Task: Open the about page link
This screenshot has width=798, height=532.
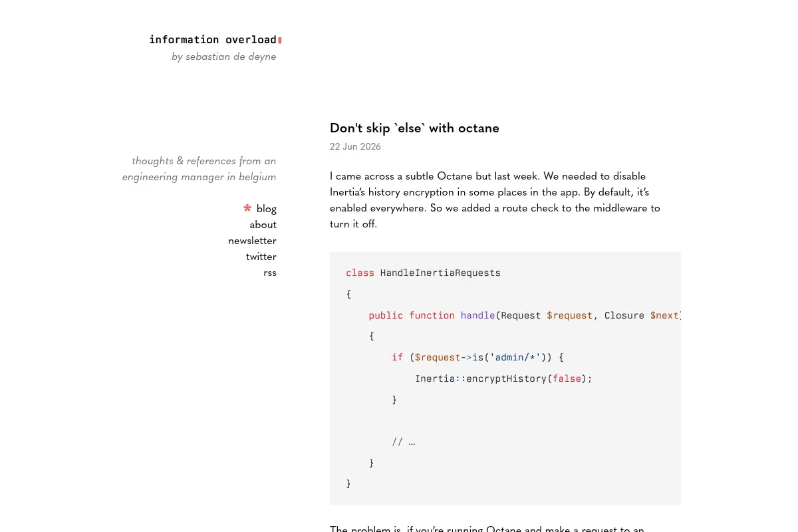Action: click(263, 225)
